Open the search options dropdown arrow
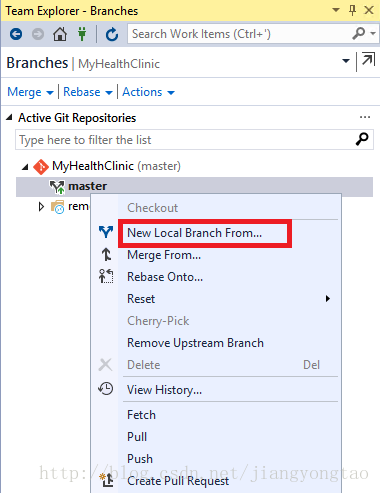 tap(373, 33)
